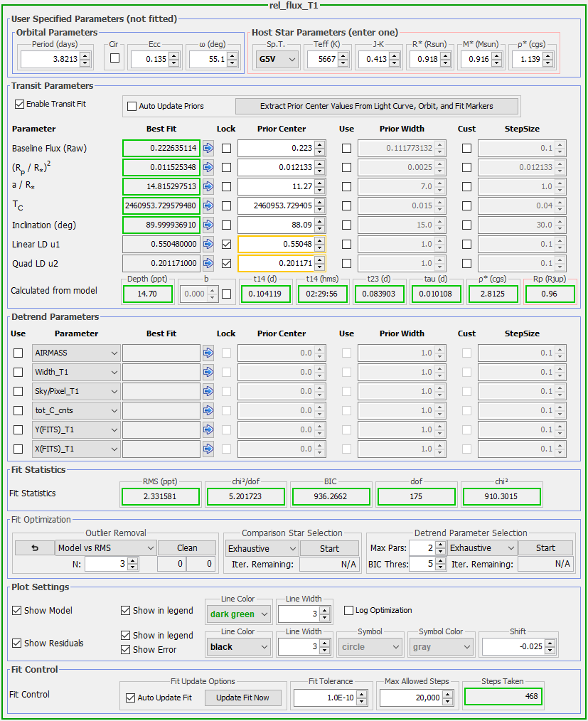This screenshot has height=721, width=588.
Task: Uncheck the Show Residuals option
Action: [17, 643]
